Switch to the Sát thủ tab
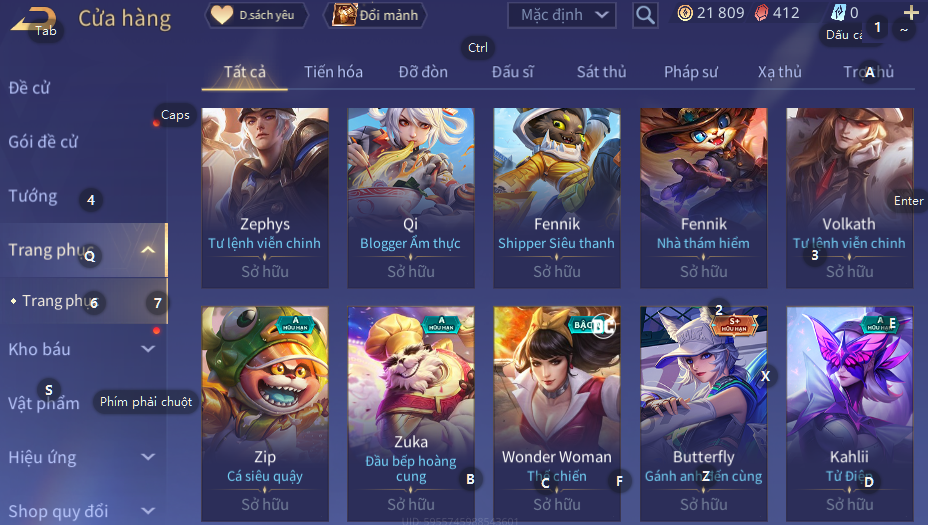Screen dimensions: 928x525 tap(601, 72)
